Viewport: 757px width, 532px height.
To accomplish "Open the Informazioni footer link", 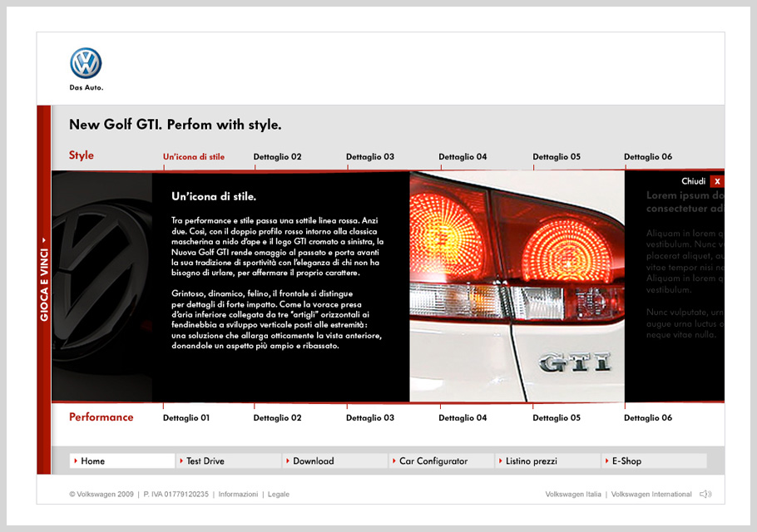I will [x=238, y=495].
